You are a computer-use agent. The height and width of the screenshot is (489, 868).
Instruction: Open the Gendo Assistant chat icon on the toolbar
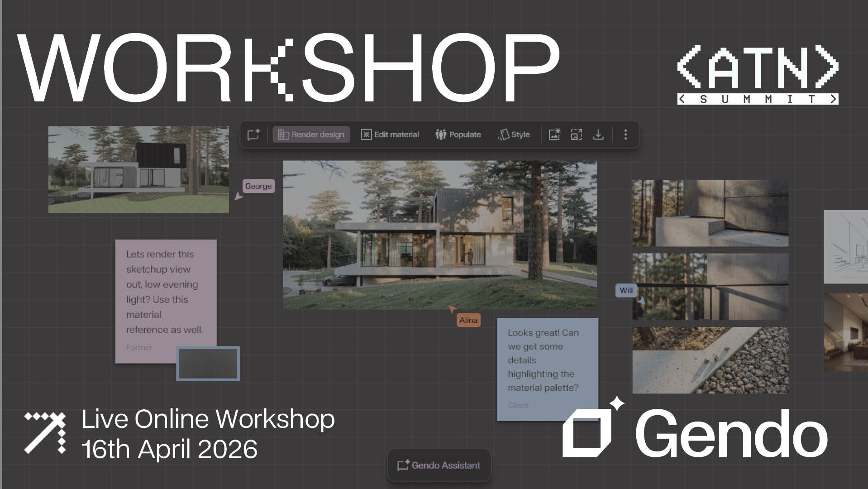(x=253, y=134)
